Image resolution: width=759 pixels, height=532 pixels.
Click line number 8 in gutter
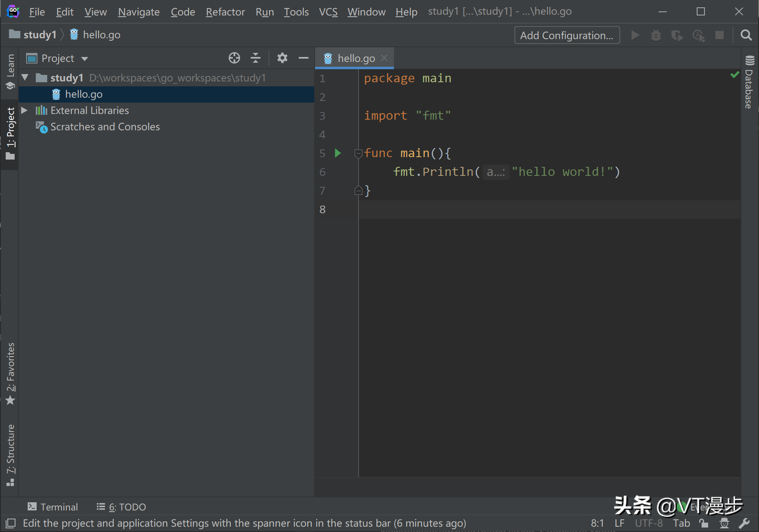[x=322, y=209]
